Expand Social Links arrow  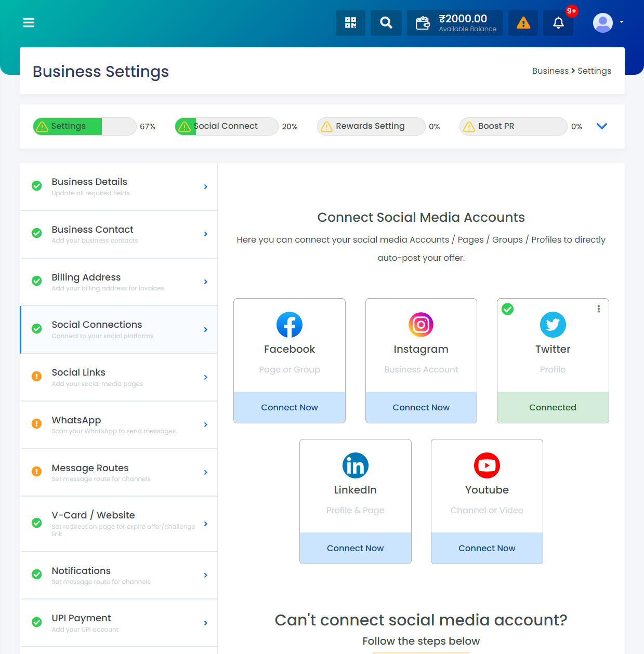(206, 377)
